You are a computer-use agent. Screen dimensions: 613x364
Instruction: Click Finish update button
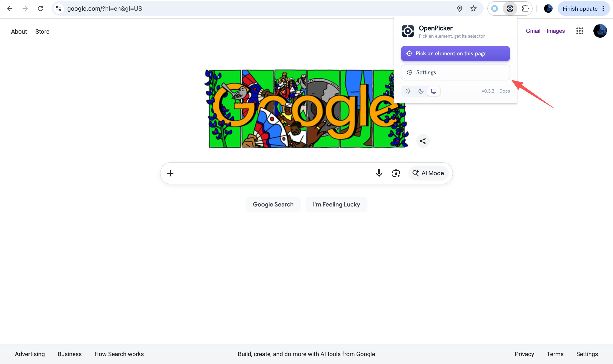point(580,9)
